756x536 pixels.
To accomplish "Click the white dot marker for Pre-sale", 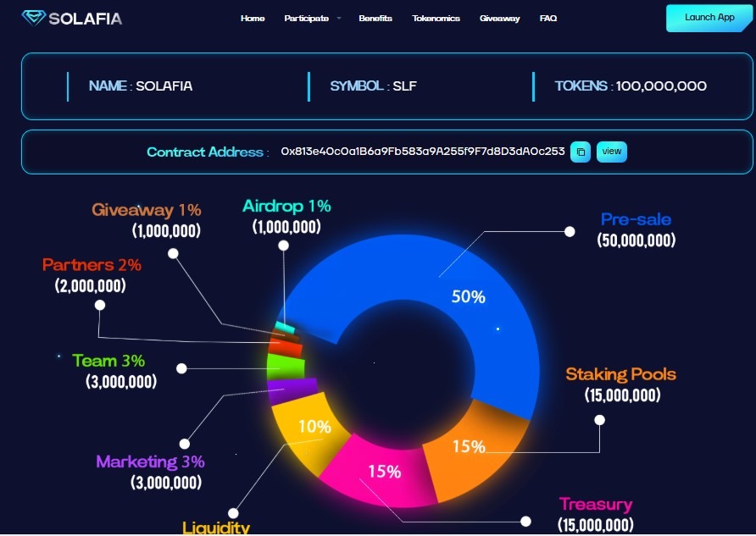I will tap(570, 231).
